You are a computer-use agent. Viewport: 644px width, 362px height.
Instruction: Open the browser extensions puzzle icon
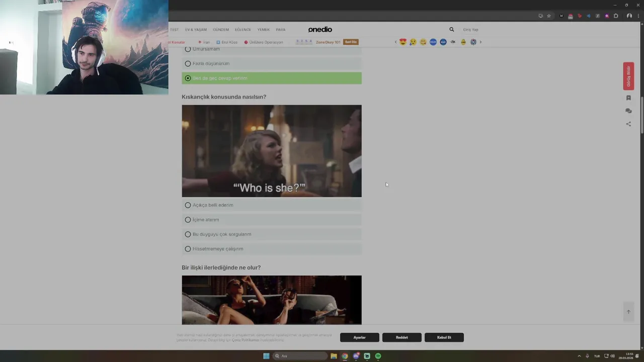coord(616,16)
